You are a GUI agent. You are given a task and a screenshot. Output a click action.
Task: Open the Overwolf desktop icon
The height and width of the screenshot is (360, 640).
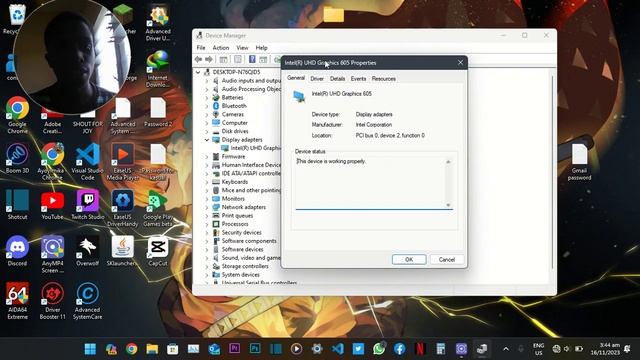click(x=87, y=251)
